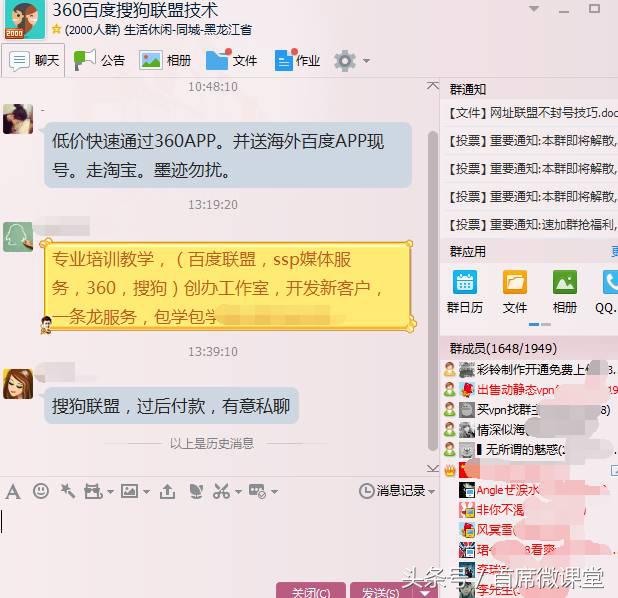
Task: Click green avatar of training message sender
Action: pyautogui.click(x=18, y=237)
